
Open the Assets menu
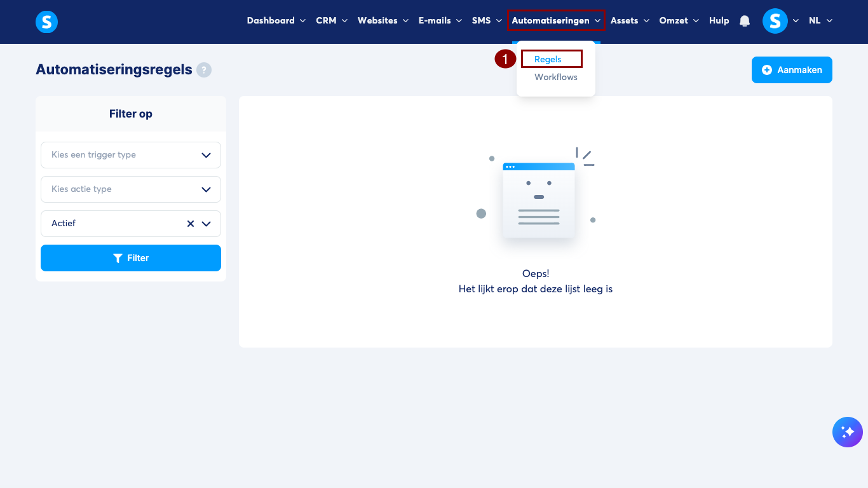point(630,20)
